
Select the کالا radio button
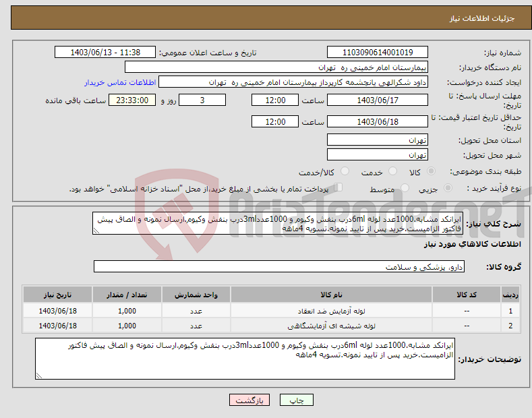click(x=432, y=171)
